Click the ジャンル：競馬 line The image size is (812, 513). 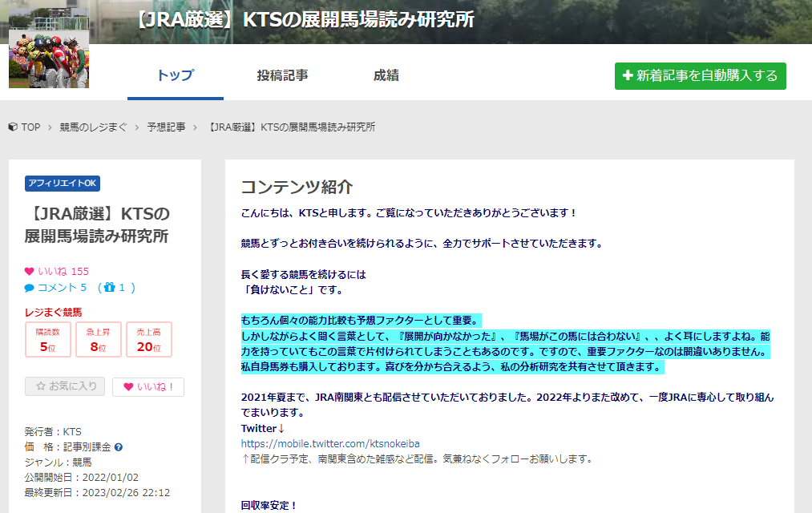click(x=58, y=463)
